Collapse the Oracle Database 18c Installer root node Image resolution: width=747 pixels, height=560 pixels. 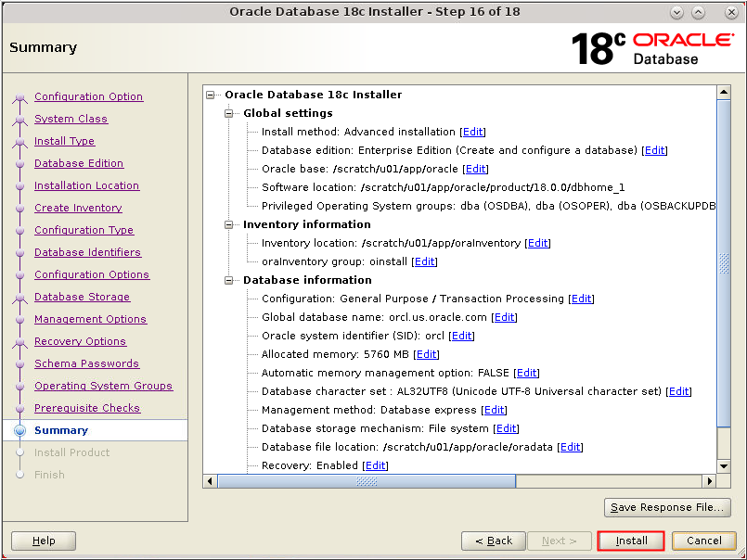pos(210,95)
